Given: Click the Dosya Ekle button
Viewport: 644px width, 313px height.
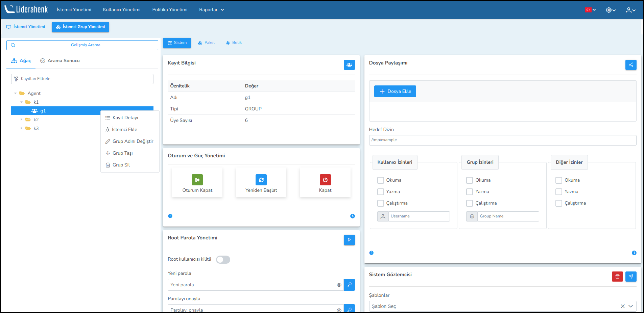Looking at the screenshot, I should click(395, 92).
